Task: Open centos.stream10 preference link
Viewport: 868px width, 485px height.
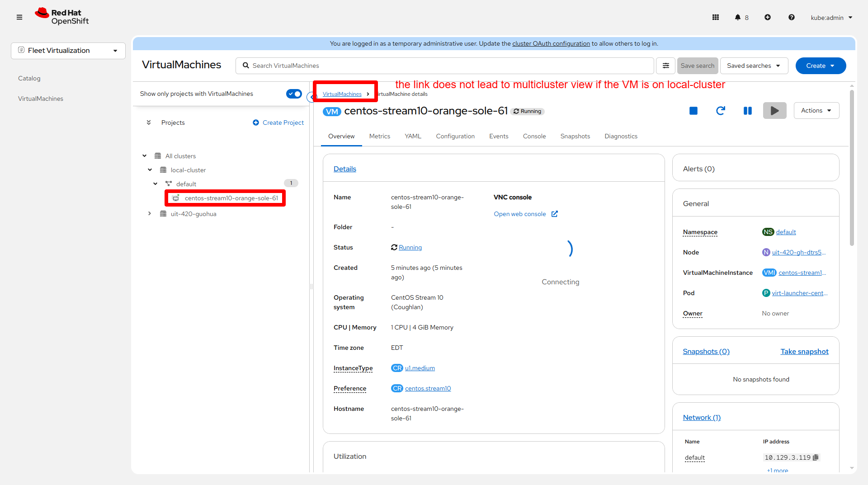Action: pyautogui.click(x=428, y=388)
